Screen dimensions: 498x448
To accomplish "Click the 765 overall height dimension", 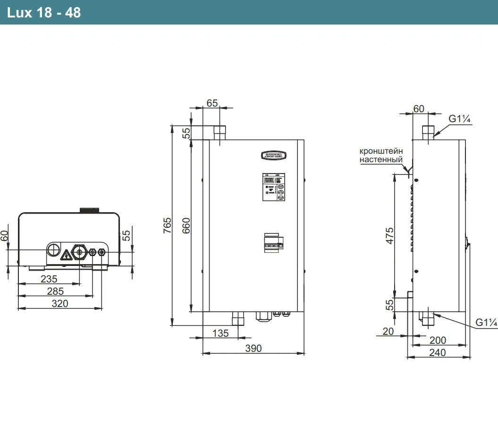I will point(167,225).
